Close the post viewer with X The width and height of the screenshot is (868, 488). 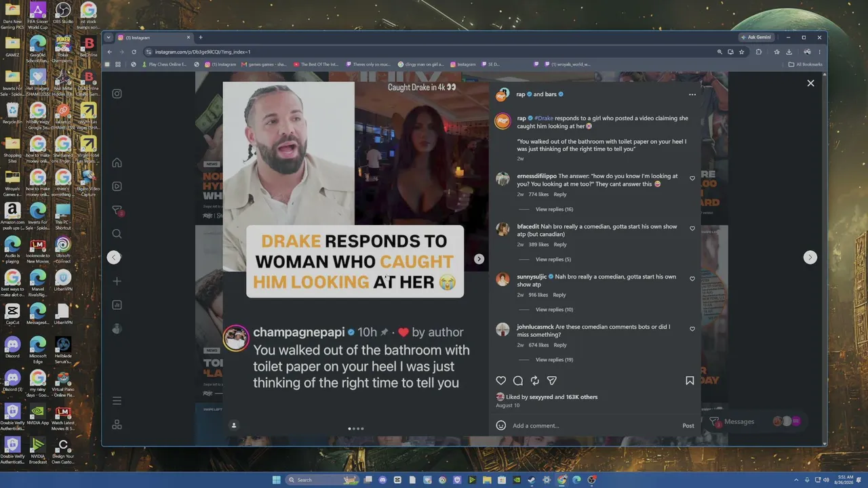[x=810, y=83]
